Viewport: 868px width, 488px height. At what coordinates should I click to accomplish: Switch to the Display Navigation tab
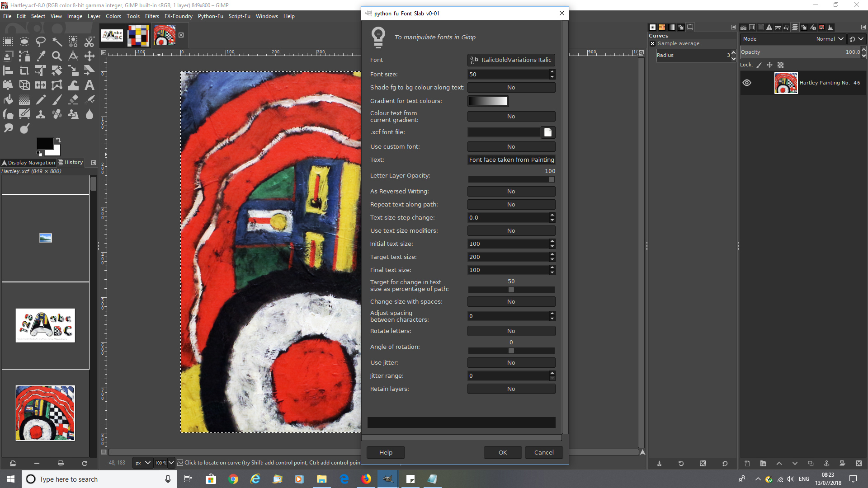click(28, 163)
